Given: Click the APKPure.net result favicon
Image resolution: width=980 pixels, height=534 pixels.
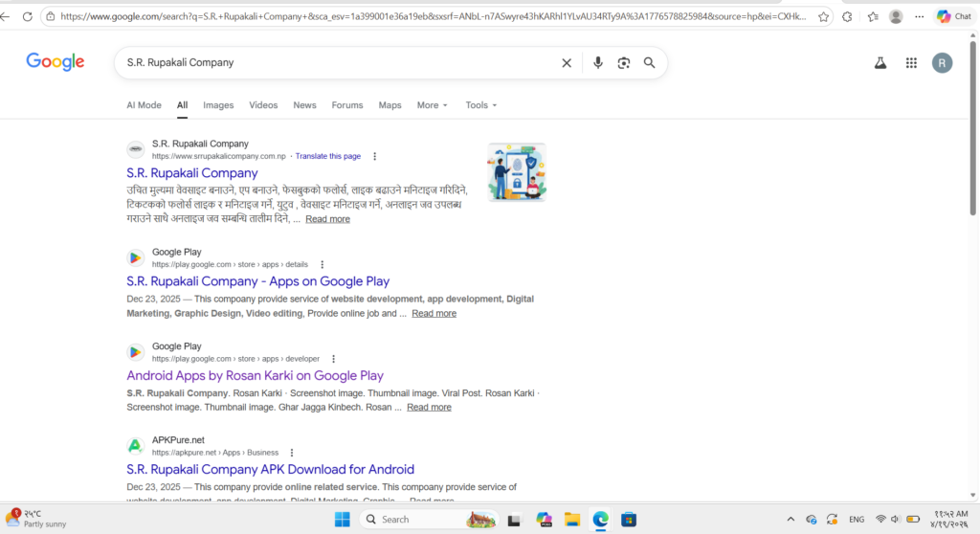Looking at the screenshot, I should pyautogui.click(x=136, y=446).
